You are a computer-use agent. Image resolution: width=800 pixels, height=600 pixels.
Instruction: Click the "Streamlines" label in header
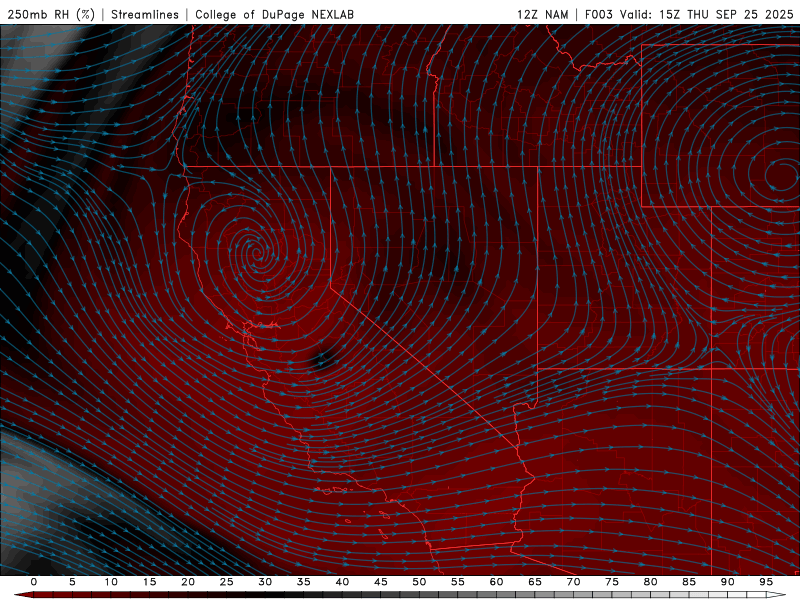point(145,14)
